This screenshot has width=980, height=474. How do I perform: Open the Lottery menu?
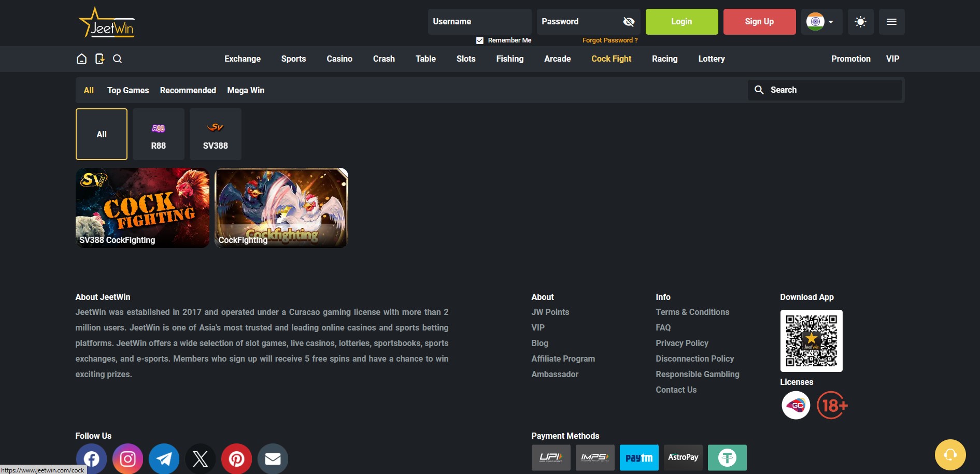712,59
